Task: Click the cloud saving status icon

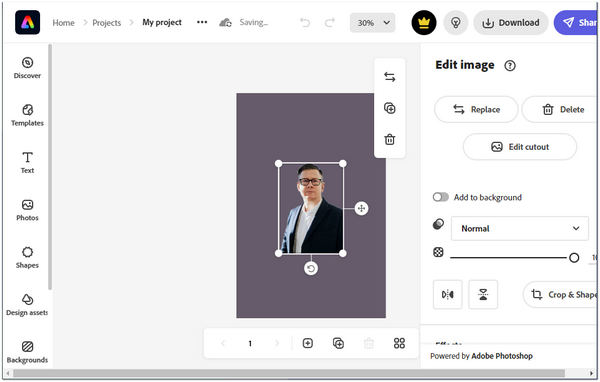Action: coord(225,23)
